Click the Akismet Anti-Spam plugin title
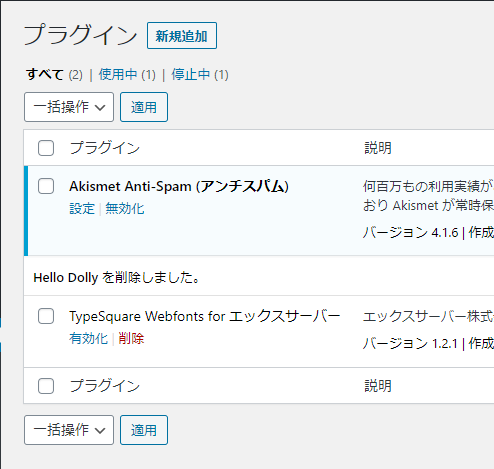494x469 pixels. [x=179, y=186]
